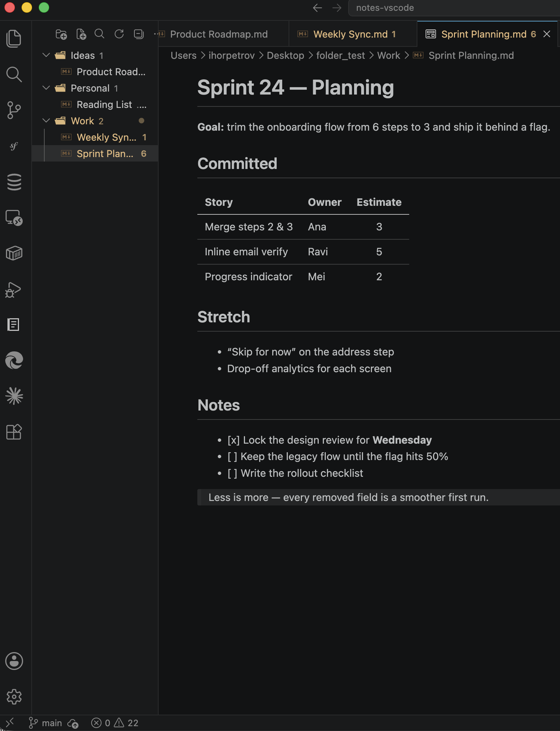The height and width of the screenshot is (731, 560).
Task: Select Sprint Plan... file in tree
Action: tap(95, 154)
